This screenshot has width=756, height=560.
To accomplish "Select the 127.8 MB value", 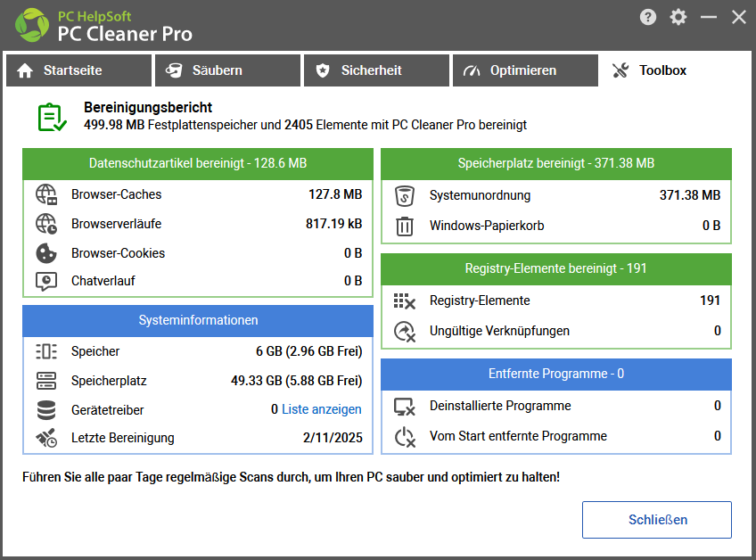I will 335,194.
